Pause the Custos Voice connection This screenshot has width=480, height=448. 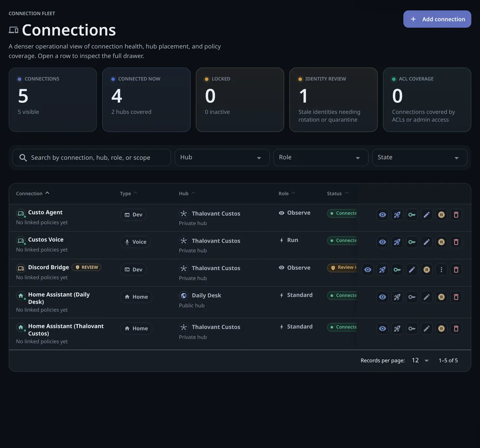click(441, 242)
